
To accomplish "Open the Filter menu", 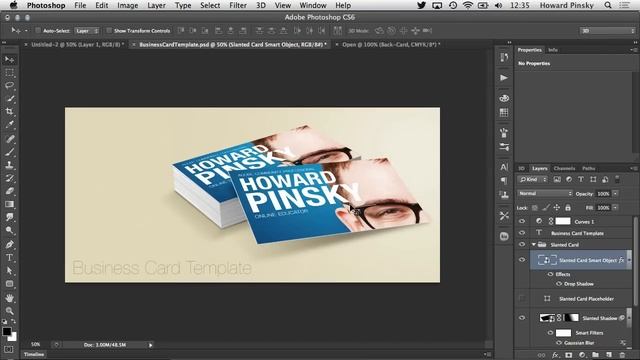I will [238, 5].
